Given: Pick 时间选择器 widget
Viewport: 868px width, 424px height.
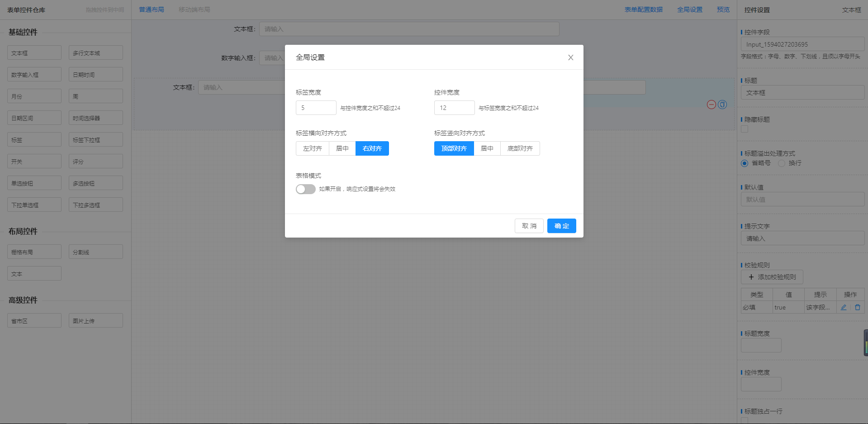Looking at the screenshot, I should pyautogui.click(x=96, y=118).
